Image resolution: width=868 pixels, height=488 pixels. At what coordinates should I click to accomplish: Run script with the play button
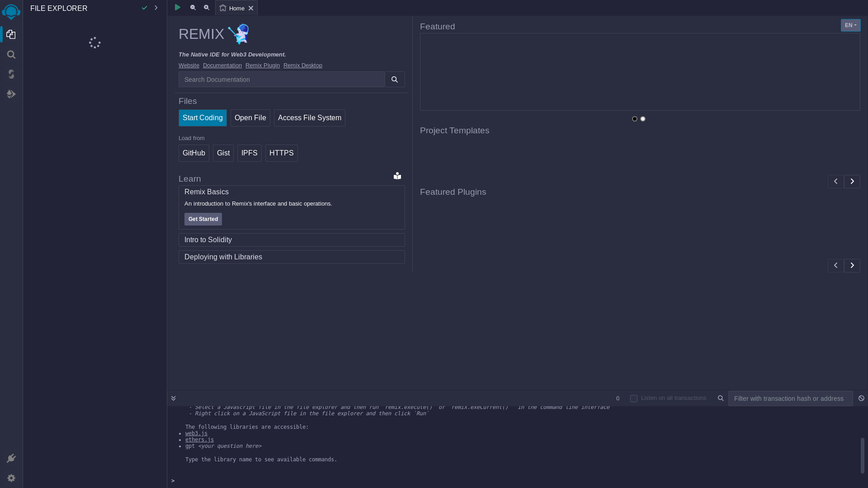point(178,7)
